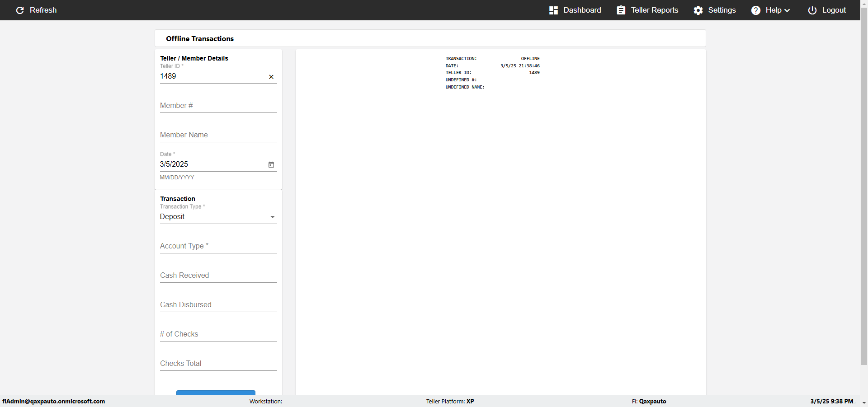The height and width of the screenshot is (407, 868).
Task: Click receipt OFFLINE value
Action: [530, 59]
